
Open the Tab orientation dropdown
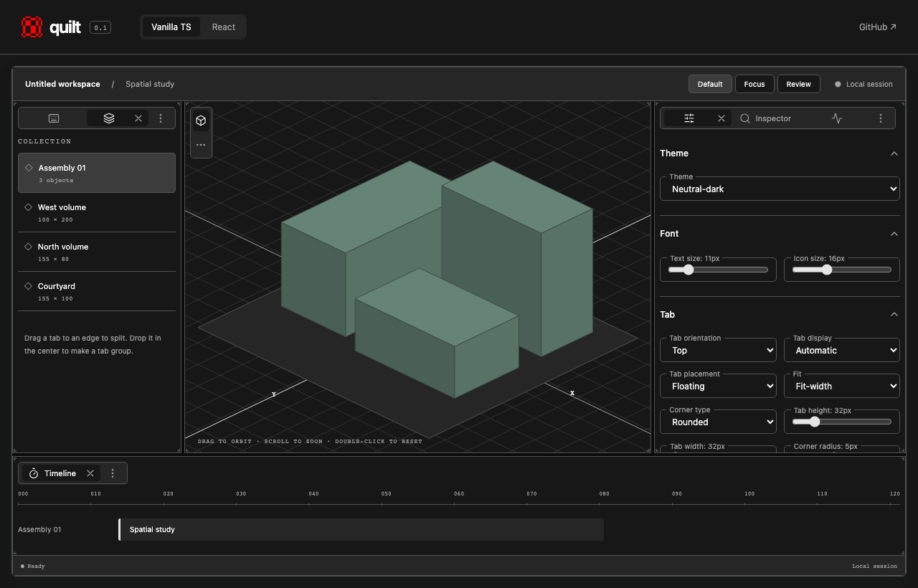[718, 350]
